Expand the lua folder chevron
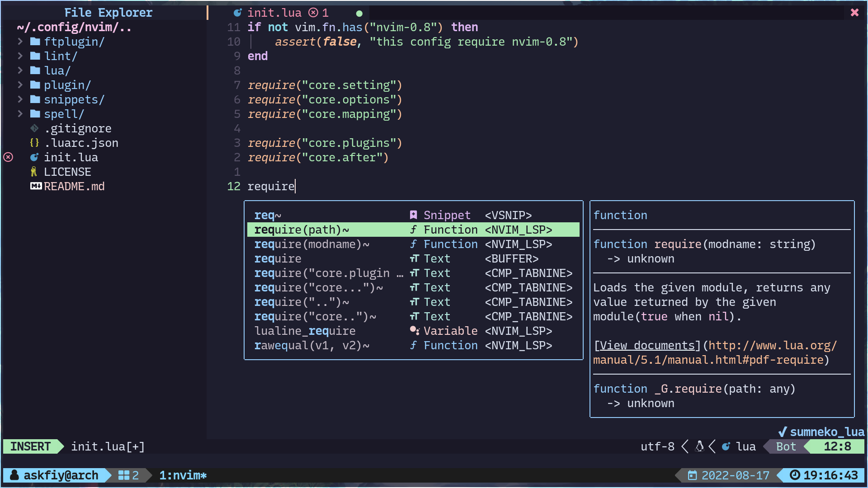Viewport: 868px width, 488px height. point(20,70)
